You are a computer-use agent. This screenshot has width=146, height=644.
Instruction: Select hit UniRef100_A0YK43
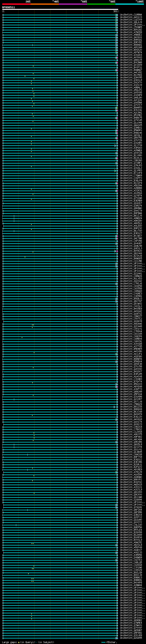131,58
